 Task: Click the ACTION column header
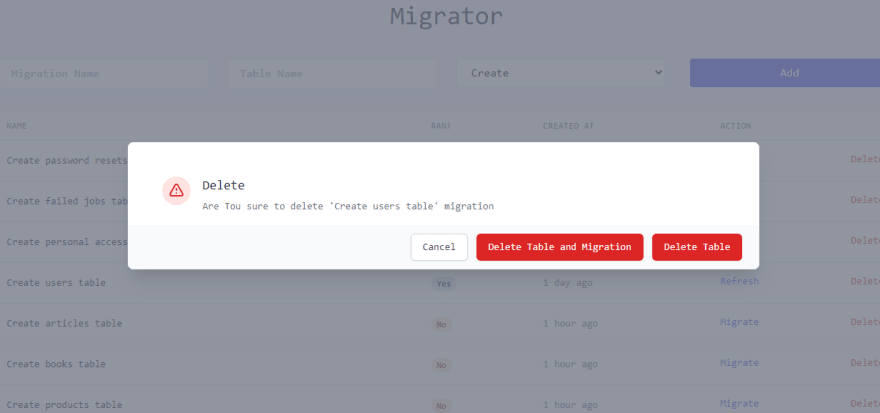(735, 126)
